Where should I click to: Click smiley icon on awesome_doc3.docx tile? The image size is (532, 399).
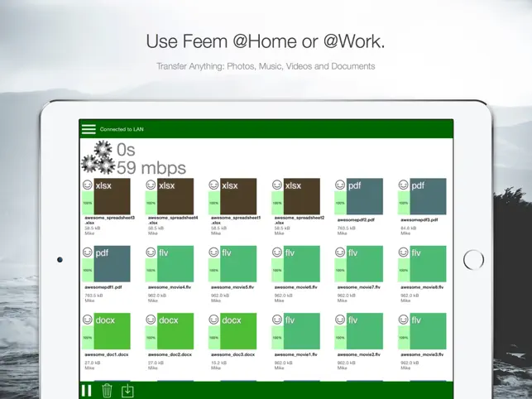pyautogui.click(x=213, y=320)
